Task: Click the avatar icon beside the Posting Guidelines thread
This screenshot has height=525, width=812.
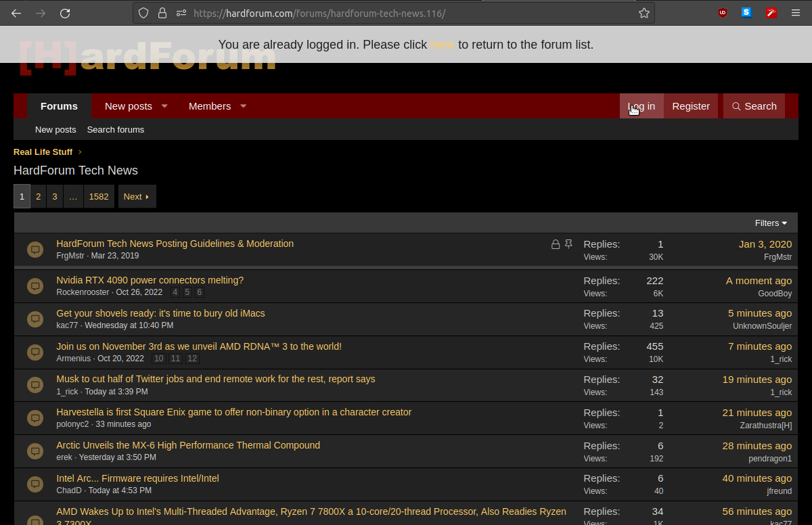Action: tap(35, 250)
